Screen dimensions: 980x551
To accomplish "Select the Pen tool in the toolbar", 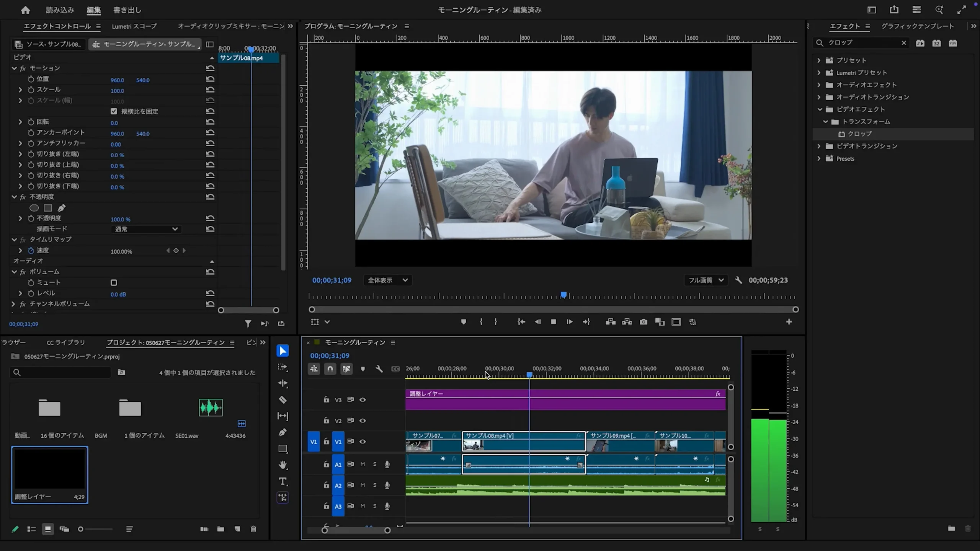I will 283,432.
